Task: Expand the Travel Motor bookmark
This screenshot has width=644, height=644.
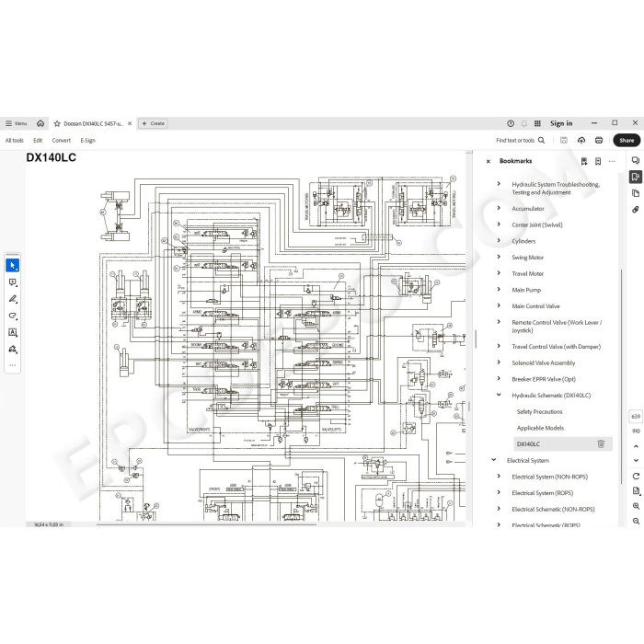Action: [x=499, y=273]
